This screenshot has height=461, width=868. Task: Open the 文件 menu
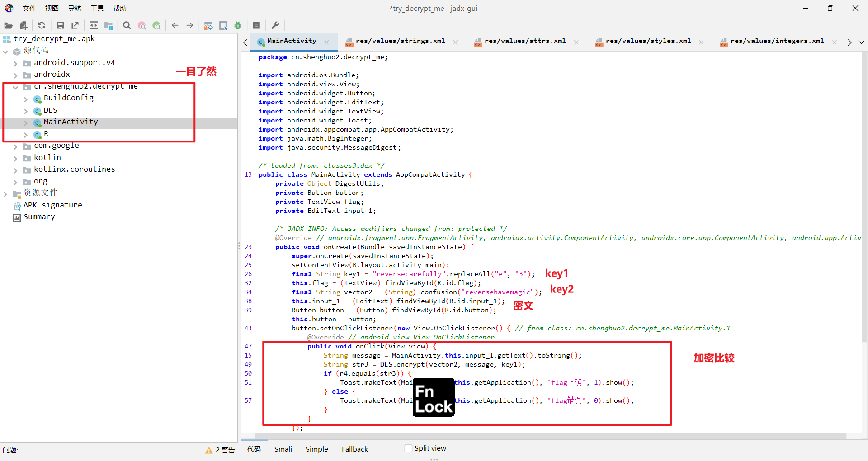(29, 8)
